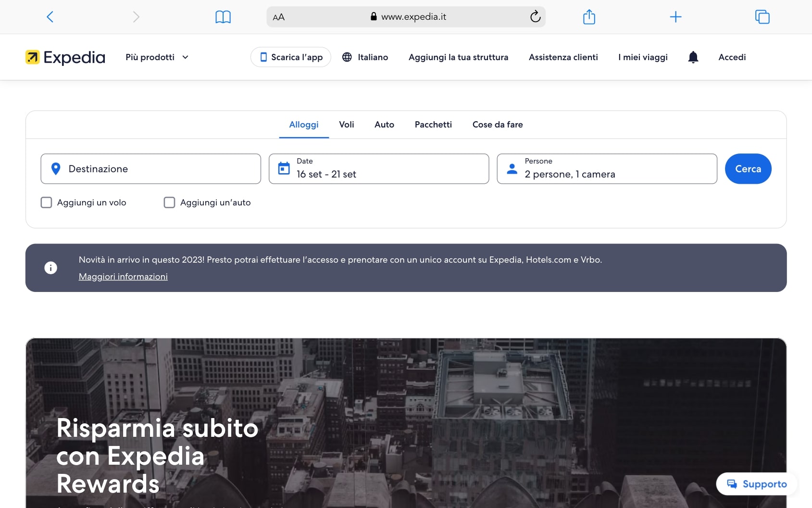
Task: Click the globe language icon
Action: (347, 57)
